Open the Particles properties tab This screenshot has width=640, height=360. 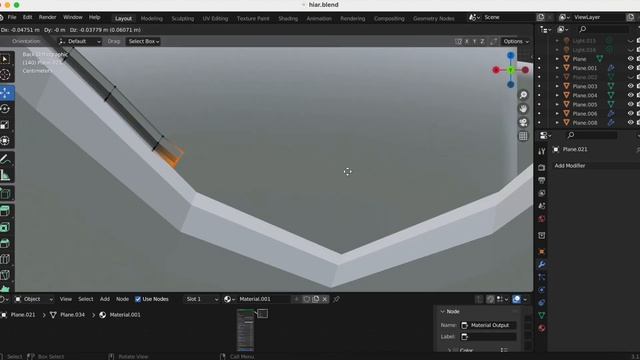point(542,277)
